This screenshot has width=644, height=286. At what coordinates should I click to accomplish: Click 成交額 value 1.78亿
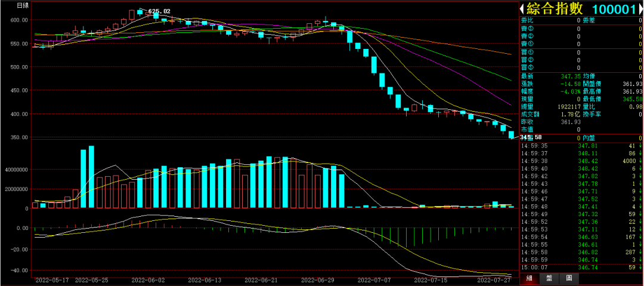pyautogui.click(x=571, y=114)
